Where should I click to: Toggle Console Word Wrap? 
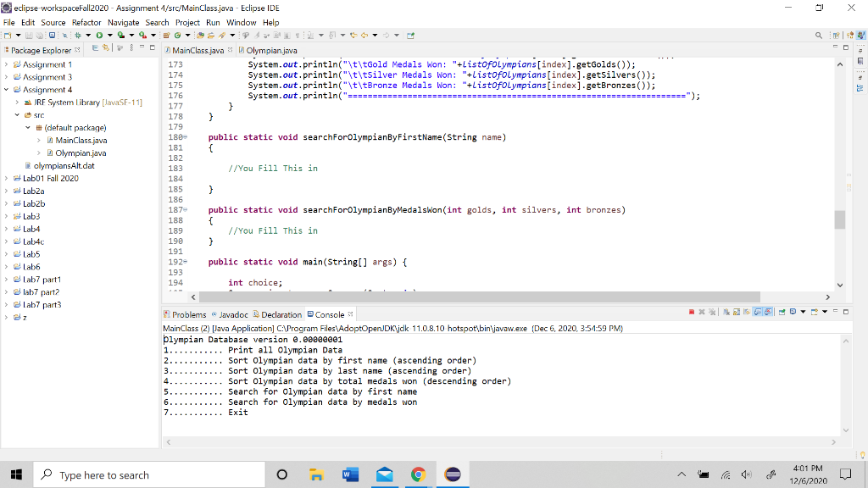(x=747, y=312)
